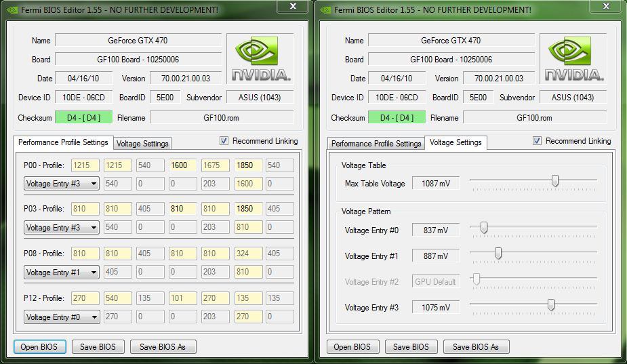Viewport: 627px width, 364px height.
Task: Click the 1600 field in P00 voltage entry row
Action: click(248, 184)
